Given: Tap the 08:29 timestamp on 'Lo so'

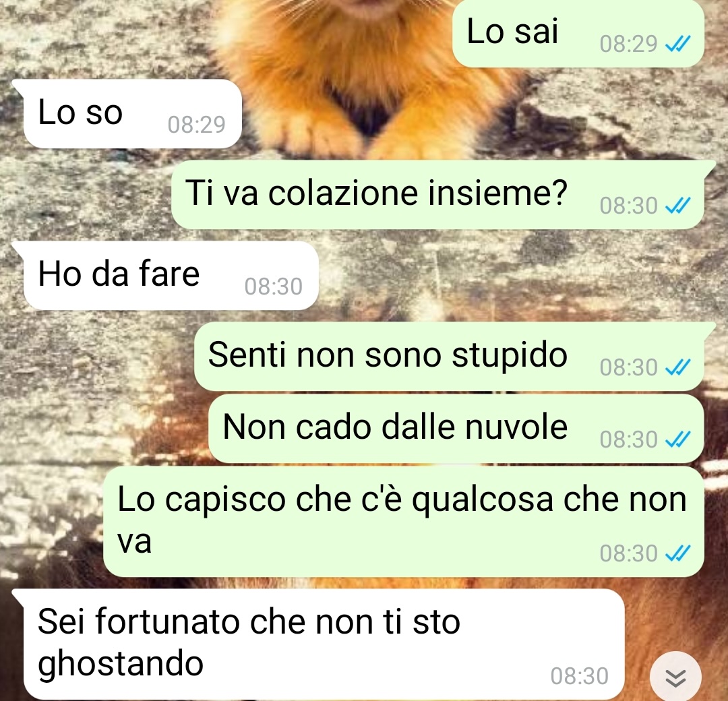Looking at the screenshot, I should pos(196,125).
